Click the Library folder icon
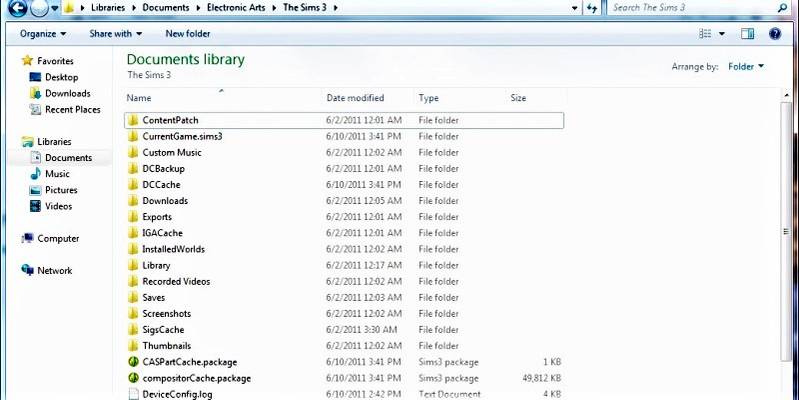The width and height of the screenshot is (799, 400). pyautogui.click(x=133, y=265)
